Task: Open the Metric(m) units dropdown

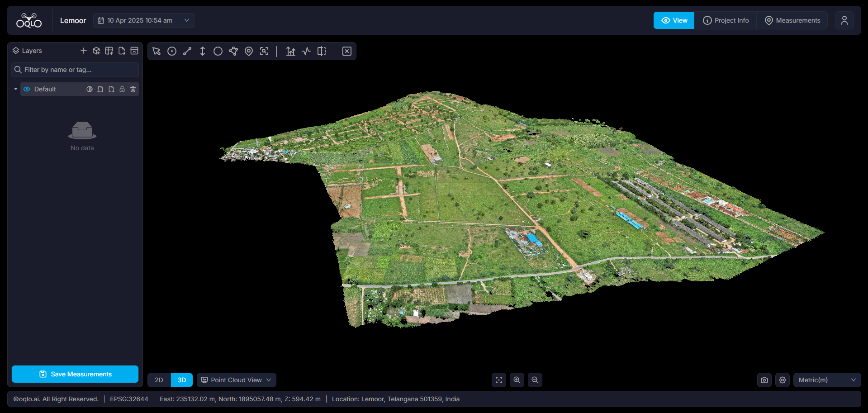Action: pos(827,380)
